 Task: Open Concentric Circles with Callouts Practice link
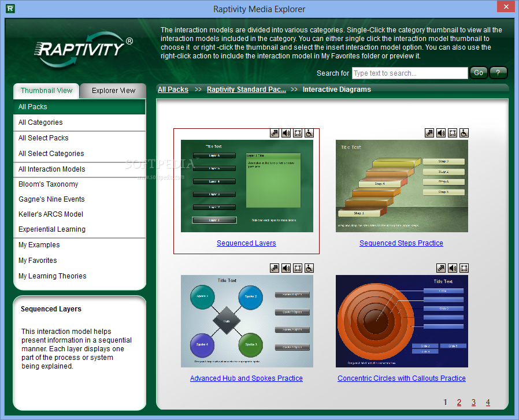tap(402, 378)
